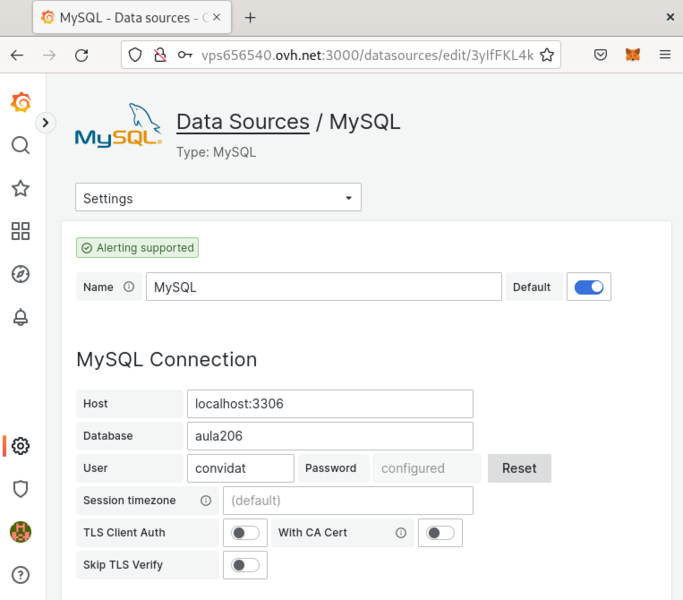Click the With CA Cert info icon
The width and height of the screenshot is (683, 600).
401,533
